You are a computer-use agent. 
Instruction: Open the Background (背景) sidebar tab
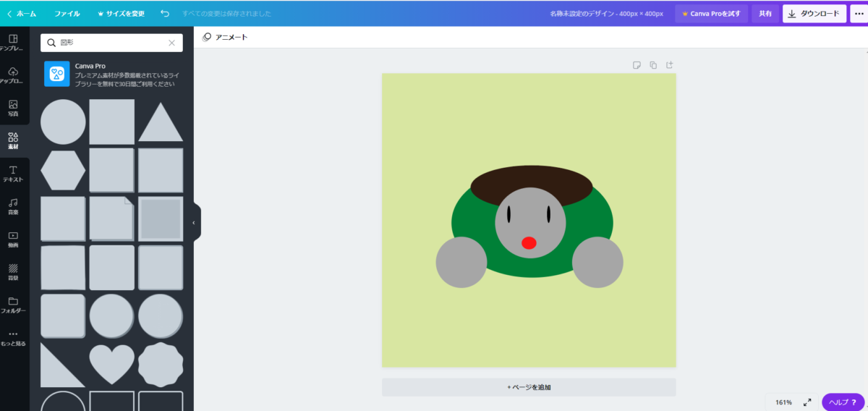coord(14,272)
